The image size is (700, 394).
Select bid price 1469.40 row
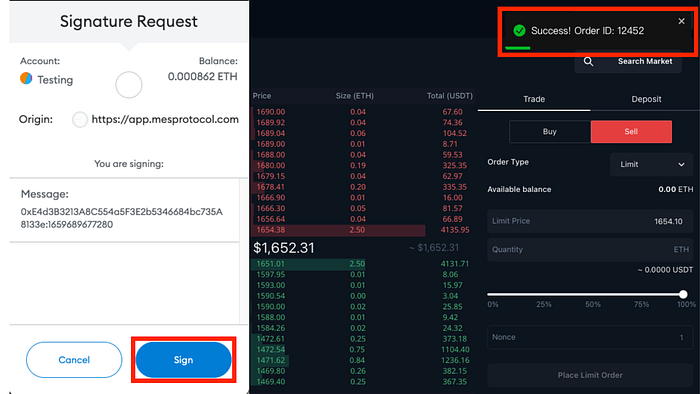[x=362, y=382]
